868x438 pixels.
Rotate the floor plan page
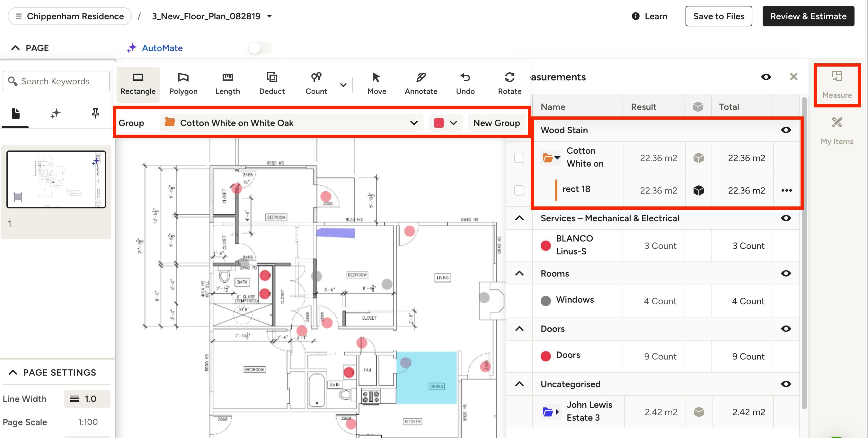[509, 84]
